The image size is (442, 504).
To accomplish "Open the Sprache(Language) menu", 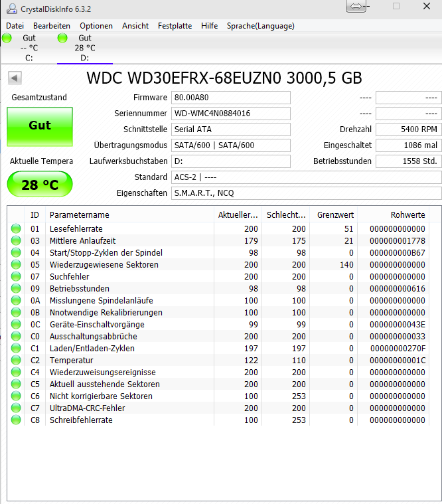I will tap(261, 26).
